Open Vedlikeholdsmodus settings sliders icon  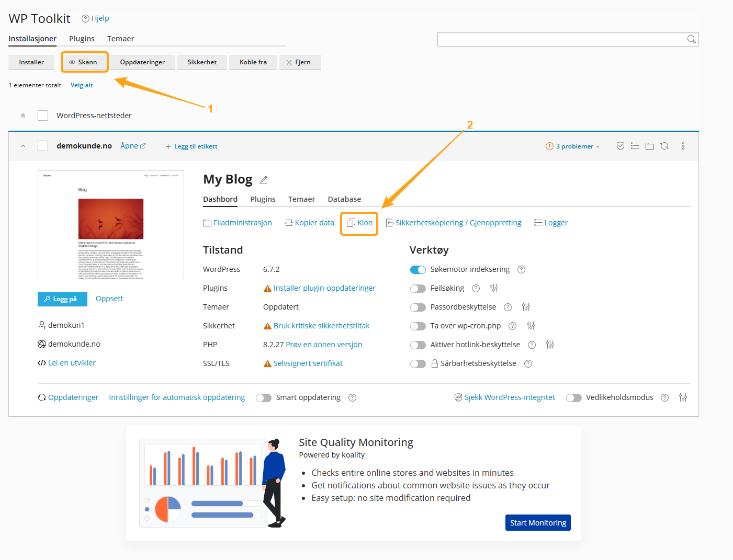tap(683, 397)
